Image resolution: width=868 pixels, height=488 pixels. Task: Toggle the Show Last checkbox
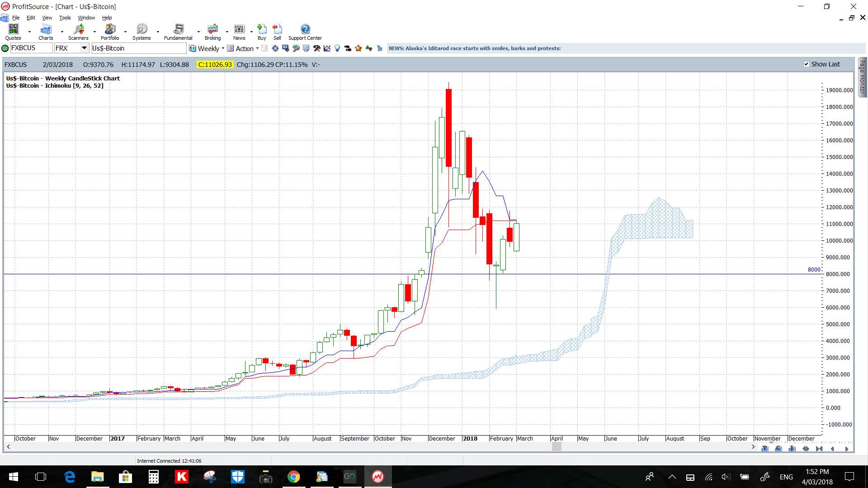(x=806, y=64)
